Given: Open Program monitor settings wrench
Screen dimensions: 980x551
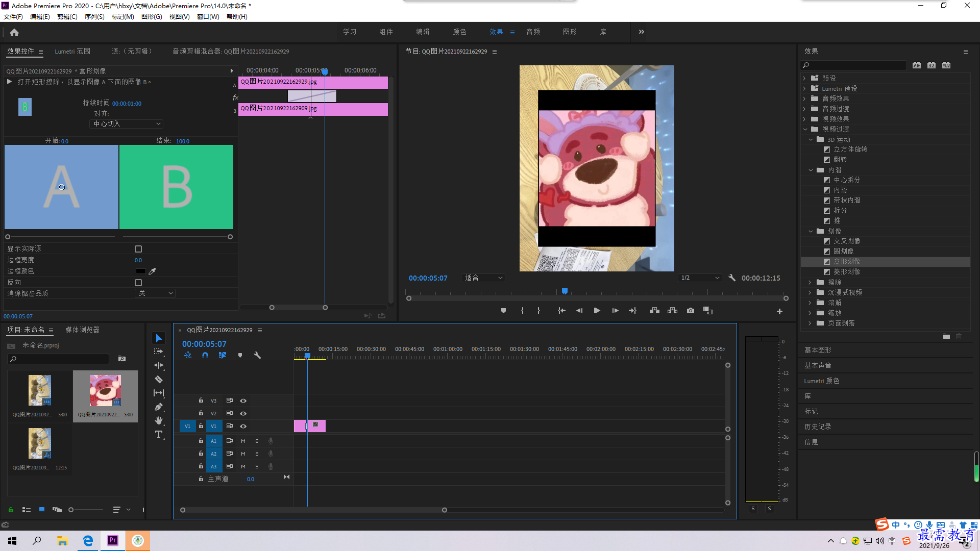Looking at the screenshot, I should click(x=732, y=278).
